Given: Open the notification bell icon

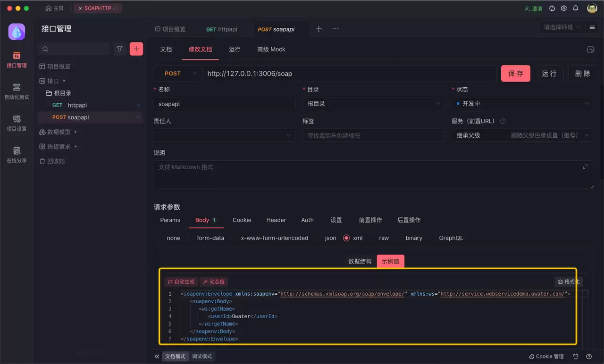Looking at the screenshot, I should 576,8.
